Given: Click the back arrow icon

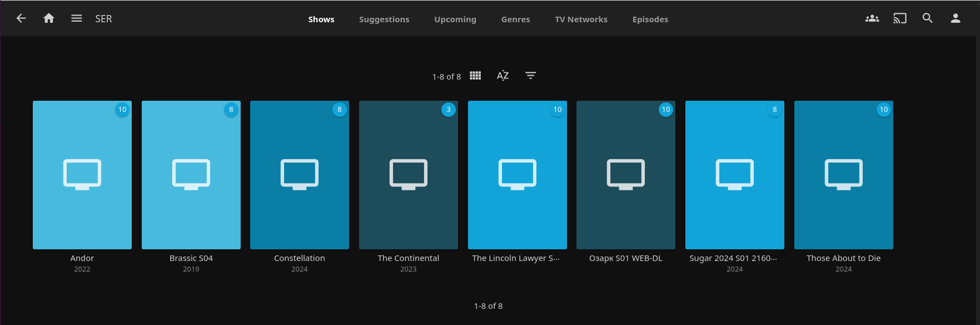Looking at the screenshot, I should [x=21, y=18].
